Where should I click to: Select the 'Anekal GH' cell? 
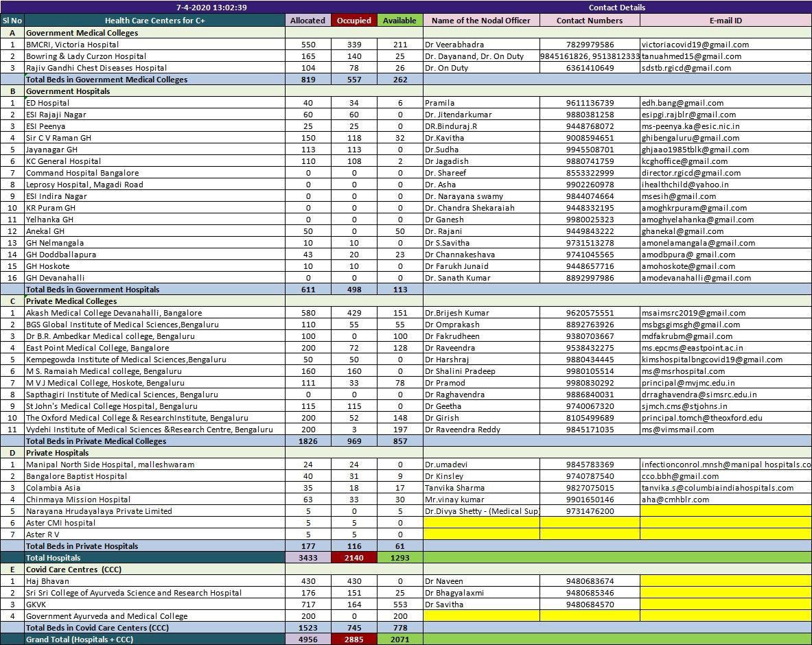point(155,231)
